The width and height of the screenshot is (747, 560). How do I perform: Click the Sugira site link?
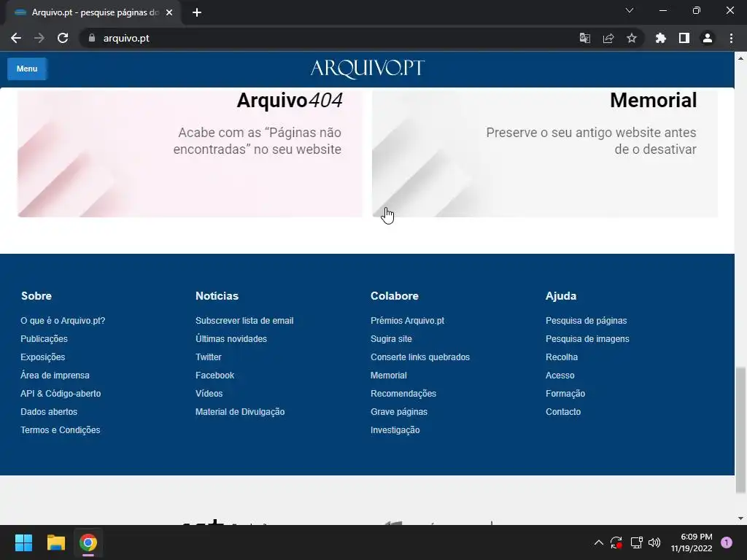391,338
